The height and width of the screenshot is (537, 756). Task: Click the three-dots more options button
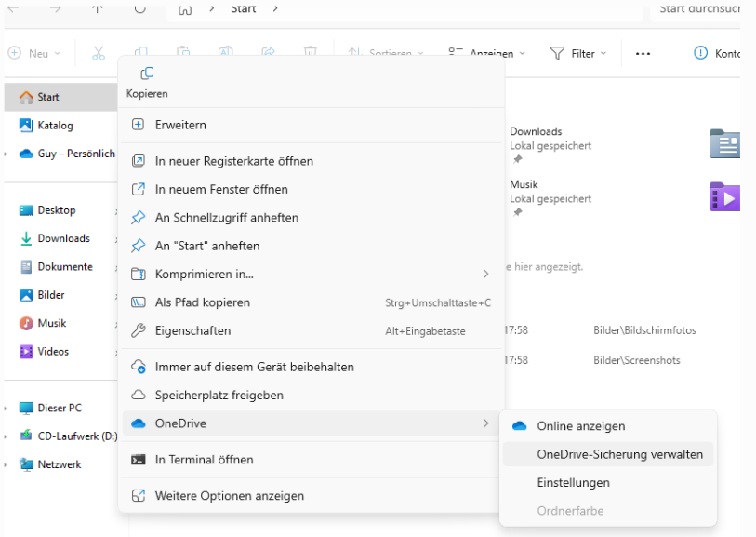[x=643, y=54]
